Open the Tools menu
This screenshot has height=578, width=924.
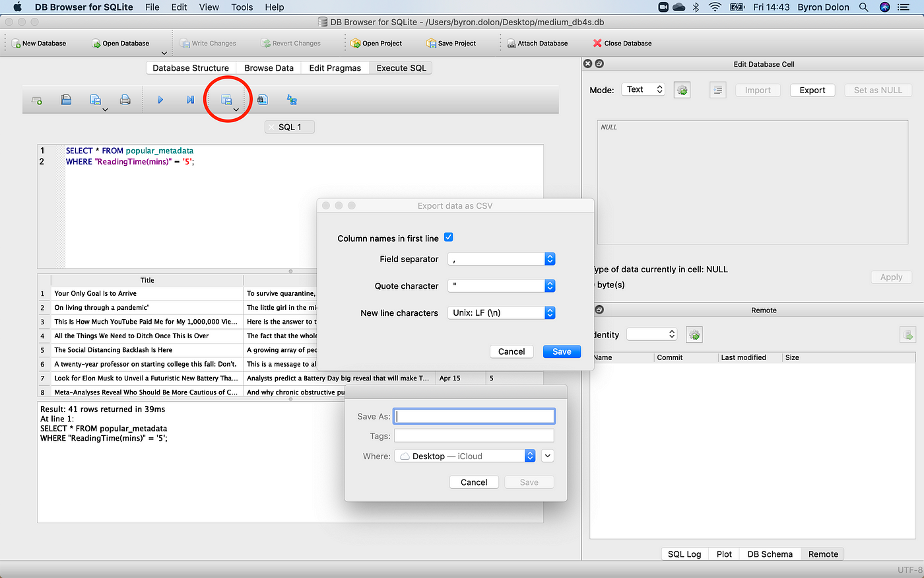coord(242,7)
